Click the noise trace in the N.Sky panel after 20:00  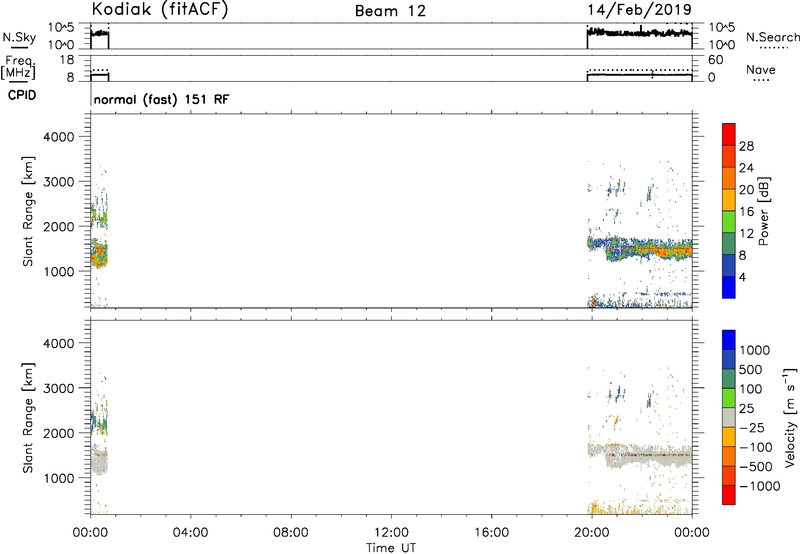click(x=639, y=33)
